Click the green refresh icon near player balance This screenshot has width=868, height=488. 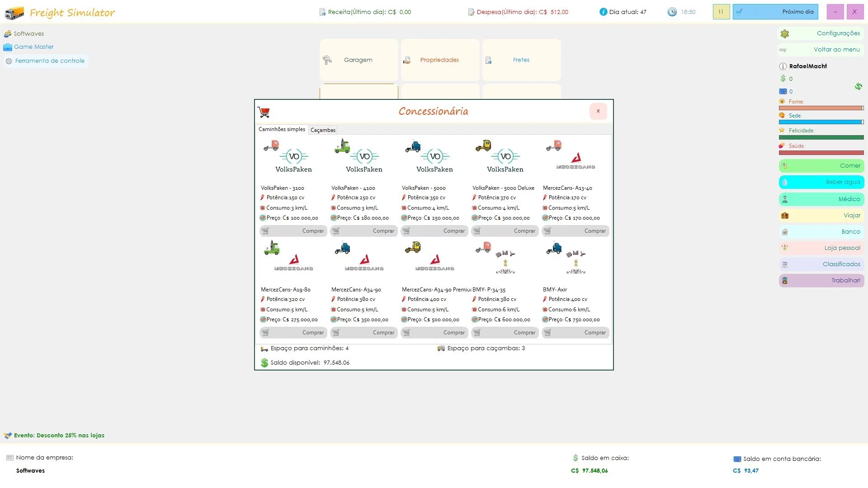point(858,86)
